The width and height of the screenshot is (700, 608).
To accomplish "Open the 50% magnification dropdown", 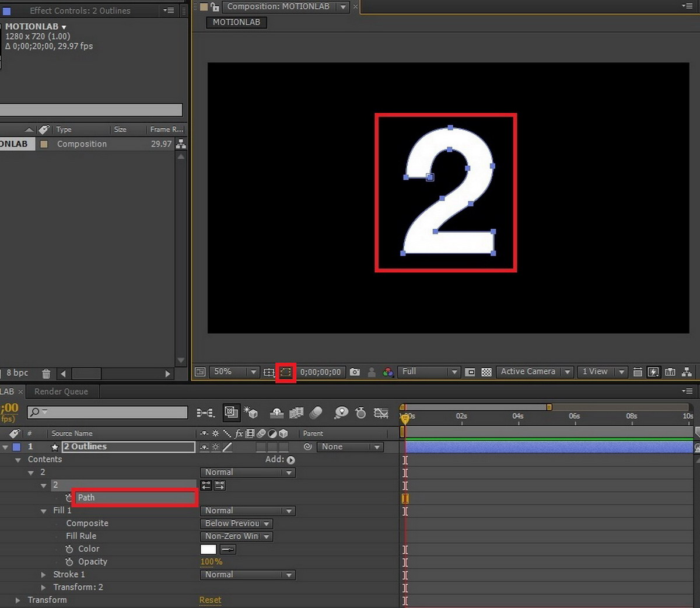I will point(234,372).
